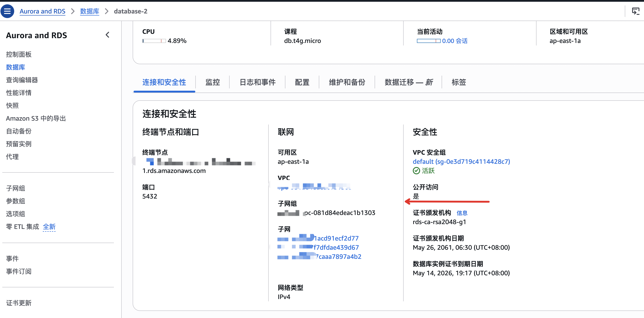Select certificate authority rds-ca-rsa2048-g1
The height and width of the screenshot is (318, 644).
click(439, 222)
